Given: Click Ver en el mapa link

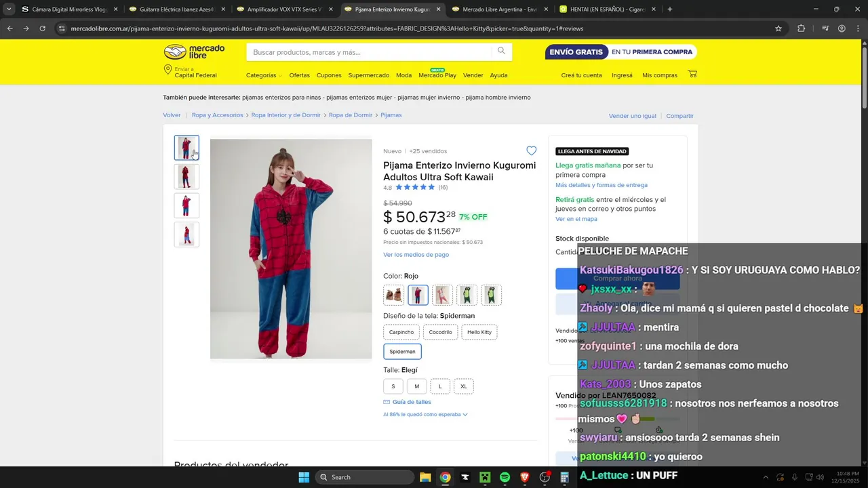Looking at the screenshot, I should tap(576, 219).
